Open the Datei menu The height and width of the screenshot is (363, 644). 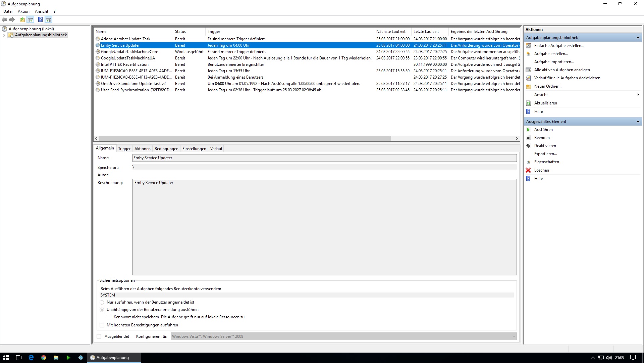(x=8, y=11)
